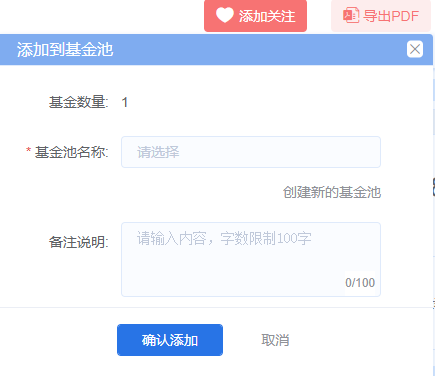The image size is (435, 376).
Task: Click the 请输入内容 placeholder in the remarks box
Action: [224, 239]
